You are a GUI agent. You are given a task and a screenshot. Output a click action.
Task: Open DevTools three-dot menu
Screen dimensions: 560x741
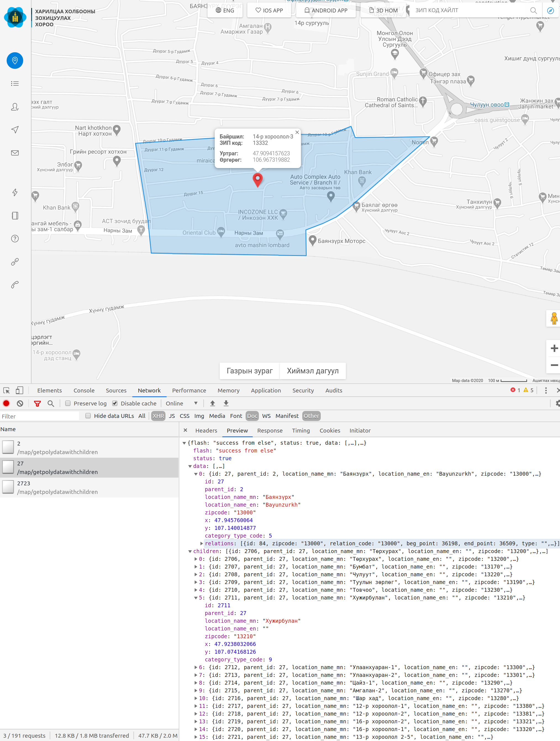(x=546, y=390)
